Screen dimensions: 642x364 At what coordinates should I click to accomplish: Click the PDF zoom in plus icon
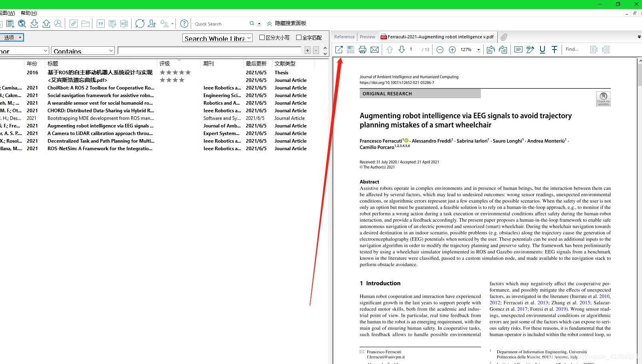[x=452, y=50]
